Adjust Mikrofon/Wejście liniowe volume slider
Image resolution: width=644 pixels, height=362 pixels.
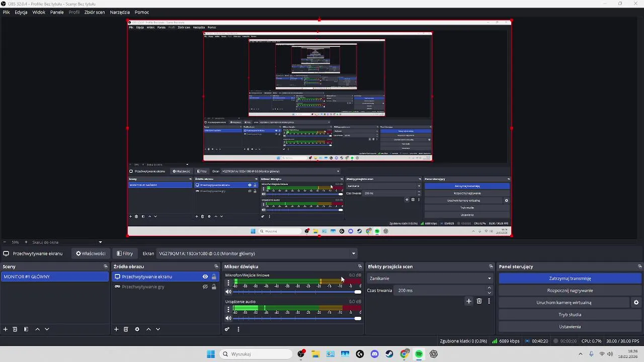coord(297,292)
